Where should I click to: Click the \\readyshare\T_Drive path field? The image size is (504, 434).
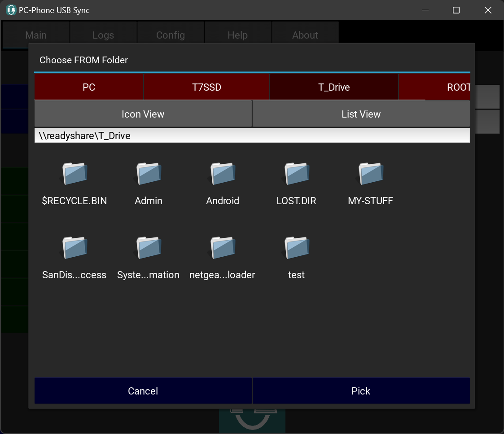[x=252, y=136]
